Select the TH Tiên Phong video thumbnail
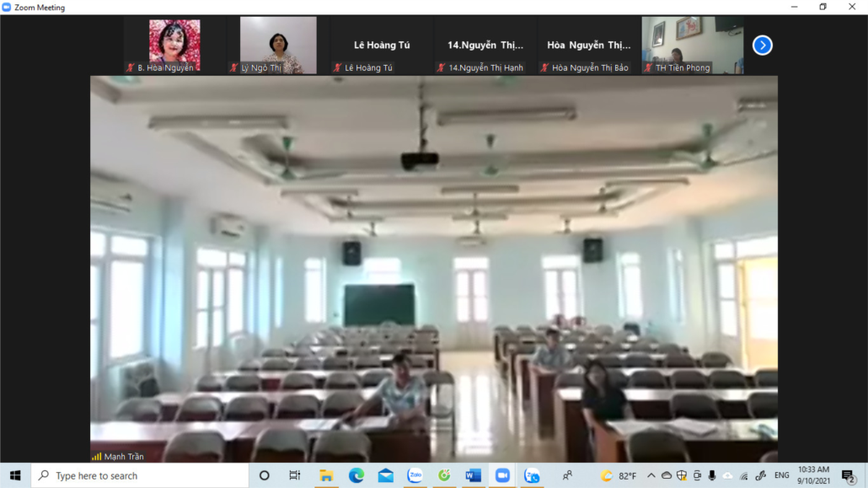The image size is (868, 488). 692,46
